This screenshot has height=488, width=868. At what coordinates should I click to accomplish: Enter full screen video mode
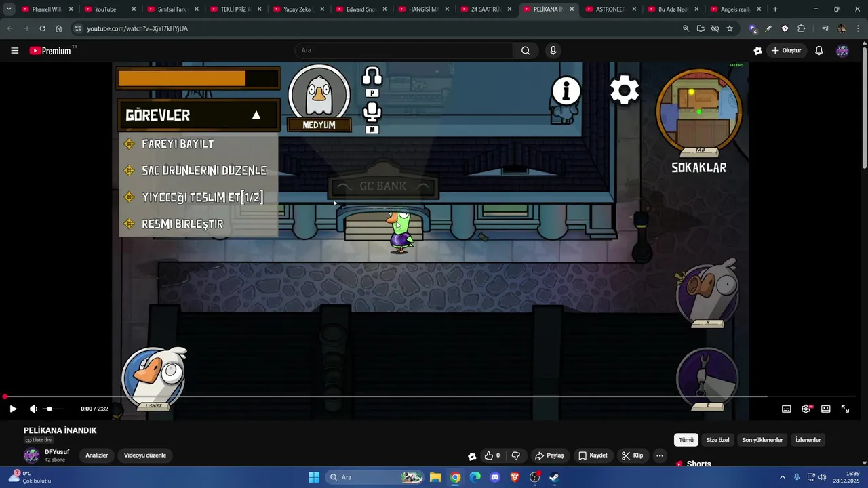coord(846,409)
